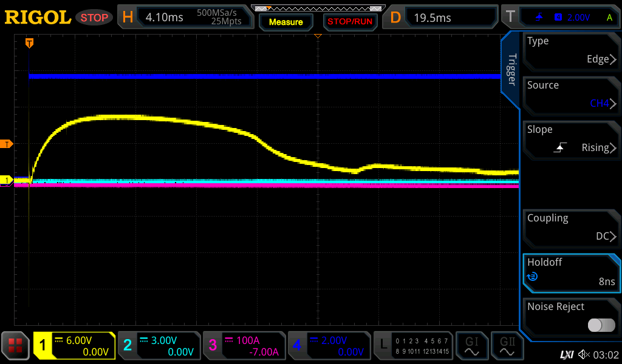Screen dimensions: 622x364
Task: Collapse the Trigger side tab
Action: [x=511, y=70]
